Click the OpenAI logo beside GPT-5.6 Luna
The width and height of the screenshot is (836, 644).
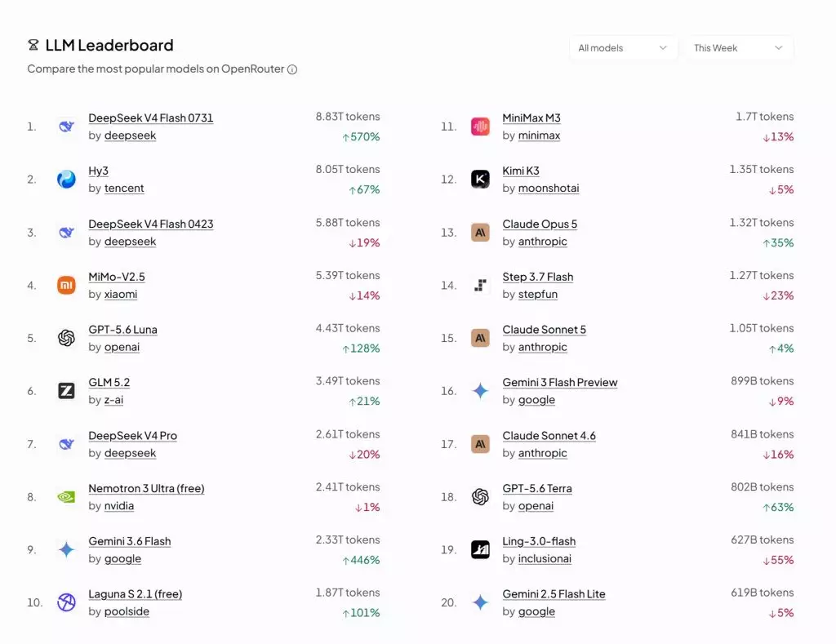[66, 338]
